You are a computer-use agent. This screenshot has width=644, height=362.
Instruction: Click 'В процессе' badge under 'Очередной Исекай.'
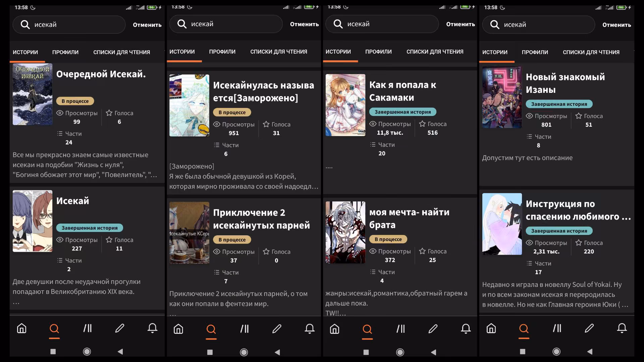(x=75, y=101)
